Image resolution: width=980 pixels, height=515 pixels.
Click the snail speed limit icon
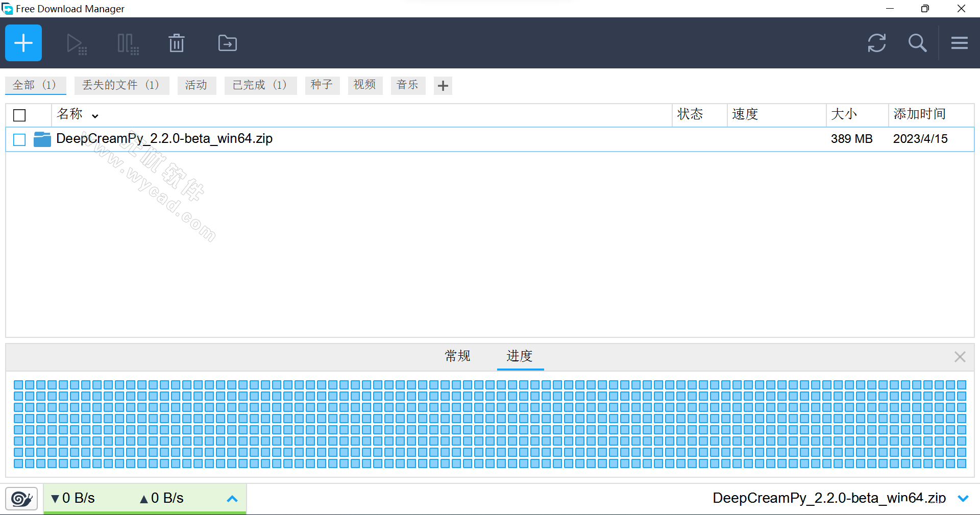tap(21, 498)
